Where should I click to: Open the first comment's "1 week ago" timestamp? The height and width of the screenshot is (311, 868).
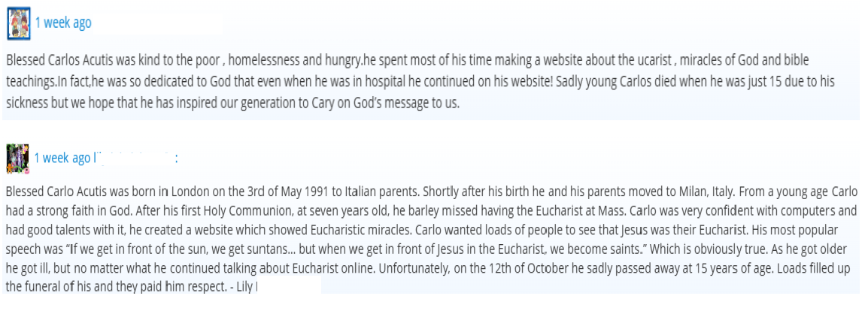(63, 23)
